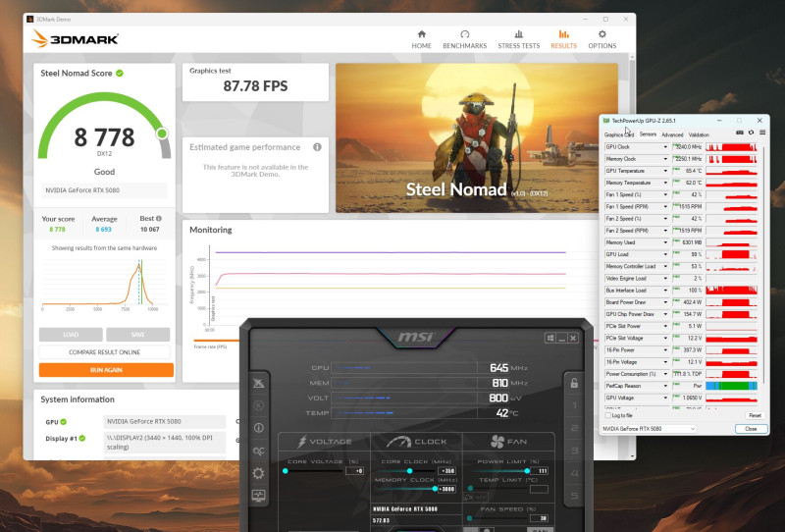Adjust the Power Limit slider handle
Screen dimensions: 785x532
coord(527,471)
